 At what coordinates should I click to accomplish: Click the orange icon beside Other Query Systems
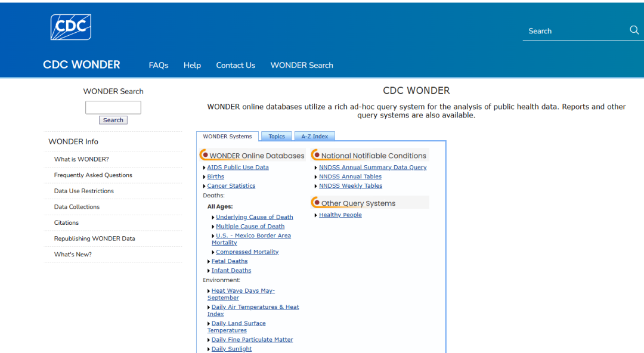[316, 203]
